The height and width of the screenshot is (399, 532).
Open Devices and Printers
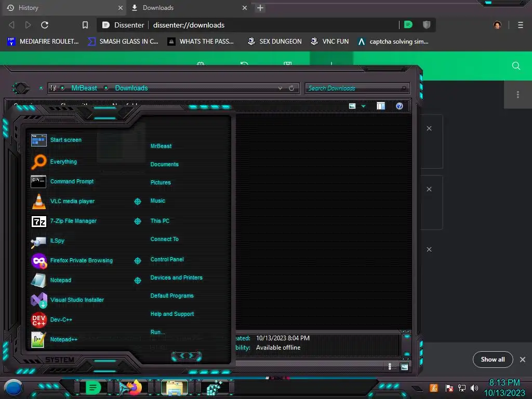click(177, 277)
